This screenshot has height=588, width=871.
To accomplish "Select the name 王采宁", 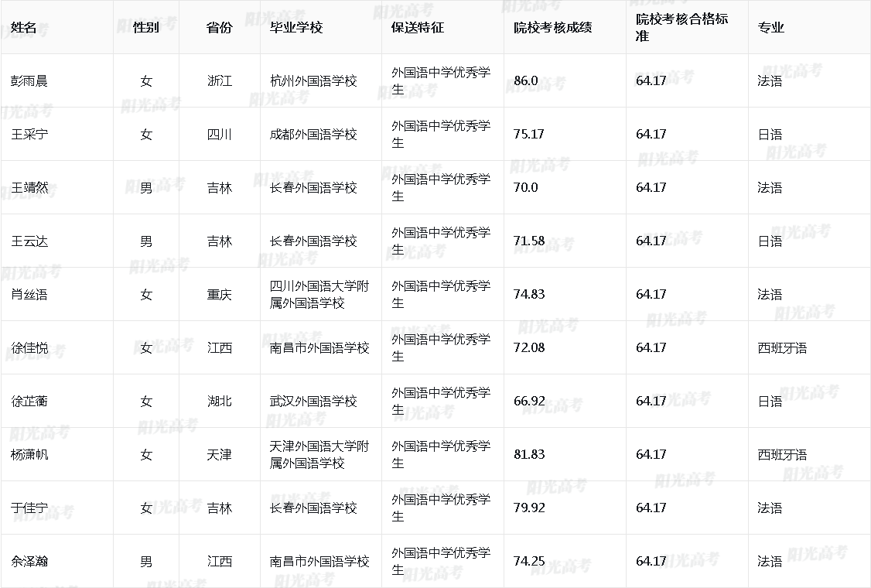I will point(29,134).
